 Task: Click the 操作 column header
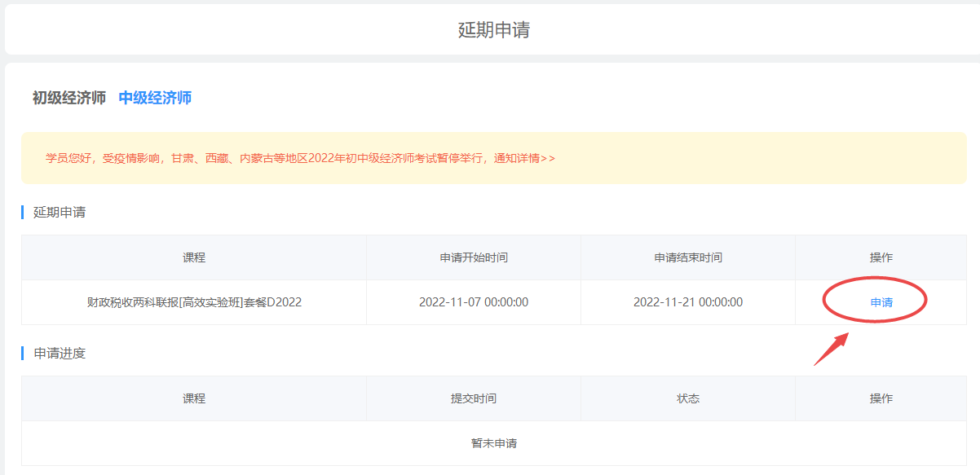click(x=881, y=256)
